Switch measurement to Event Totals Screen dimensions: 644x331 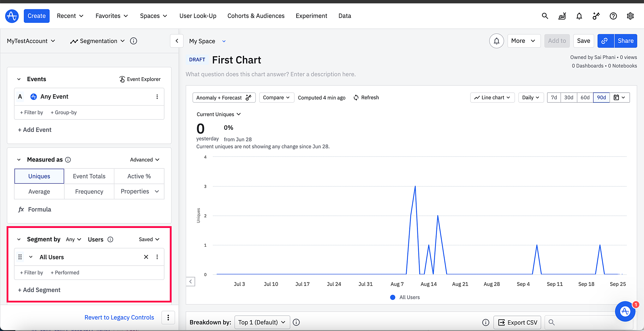[x=89, y=176]
